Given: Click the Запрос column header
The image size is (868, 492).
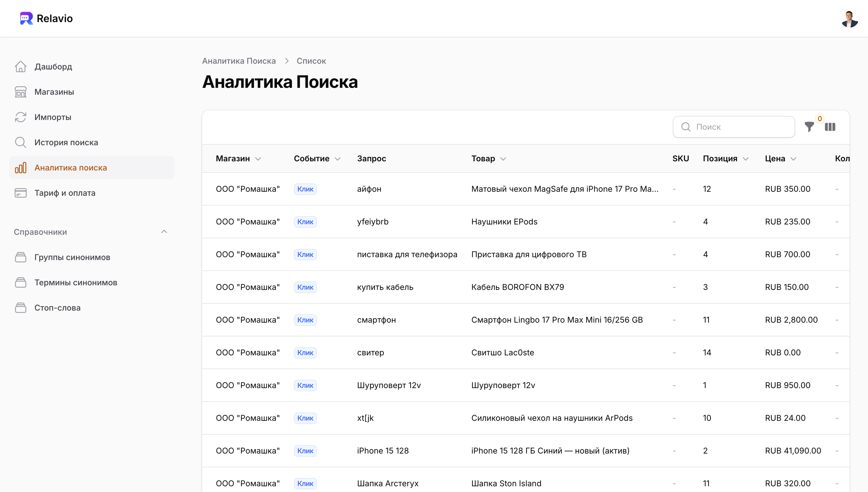Looking at the screenshot, I should coord(371,158).
